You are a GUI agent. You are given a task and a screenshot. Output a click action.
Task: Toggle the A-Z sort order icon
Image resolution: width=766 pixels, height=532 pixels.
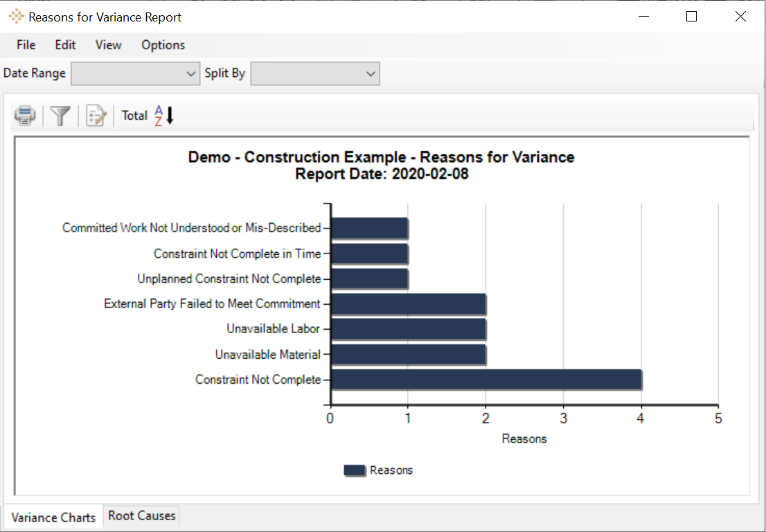[164, 115]
